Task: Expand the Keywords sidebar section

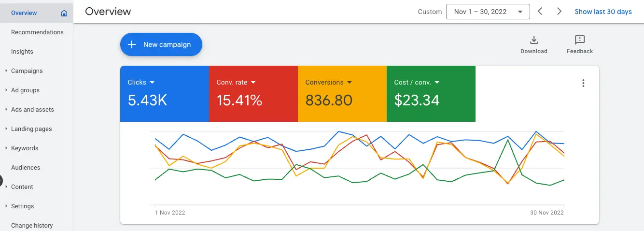Action: [6, 148]
